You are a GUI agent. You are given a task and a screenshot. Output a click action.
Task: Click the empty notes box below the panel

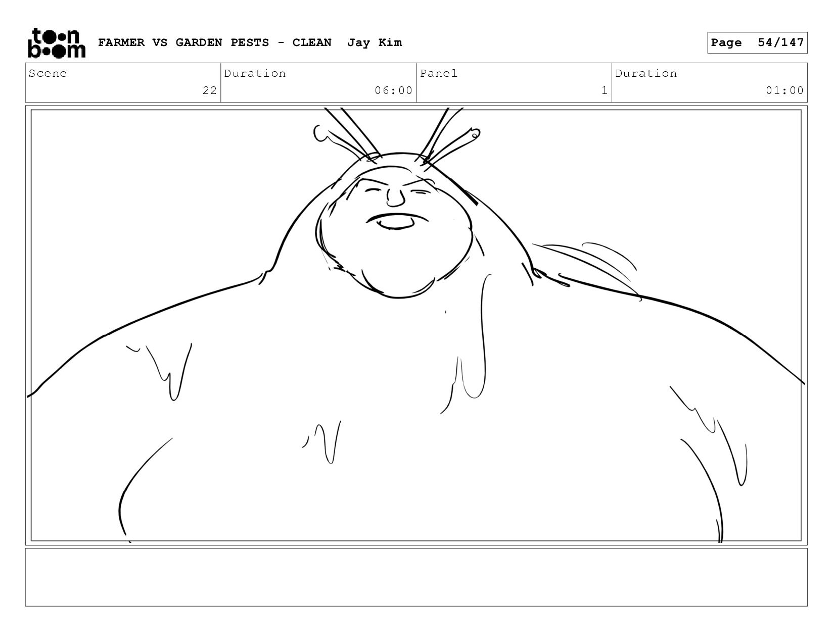(416, 577)
